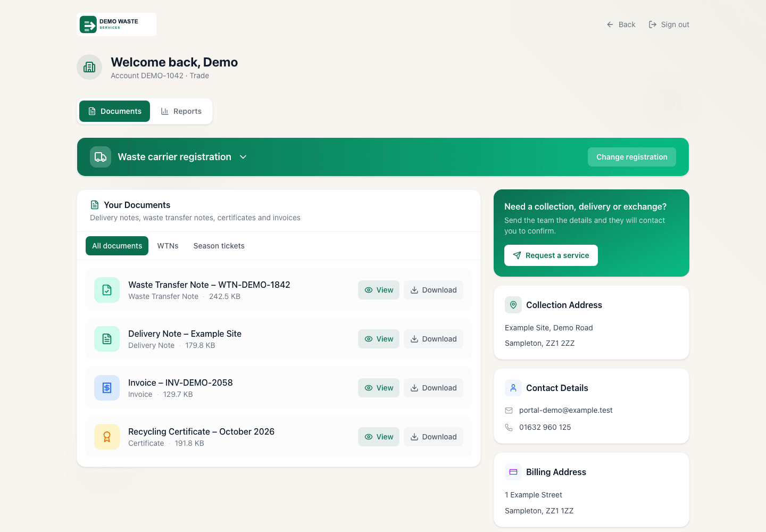Click 'Example Site, Demo Road' address line

pos(549,328)
